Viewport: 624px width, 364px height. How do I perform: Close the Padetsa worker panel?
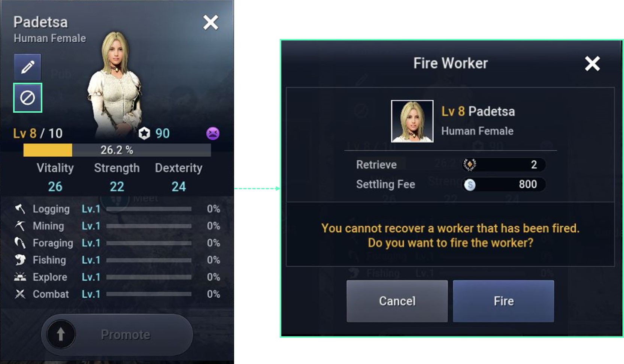point(210,22)
